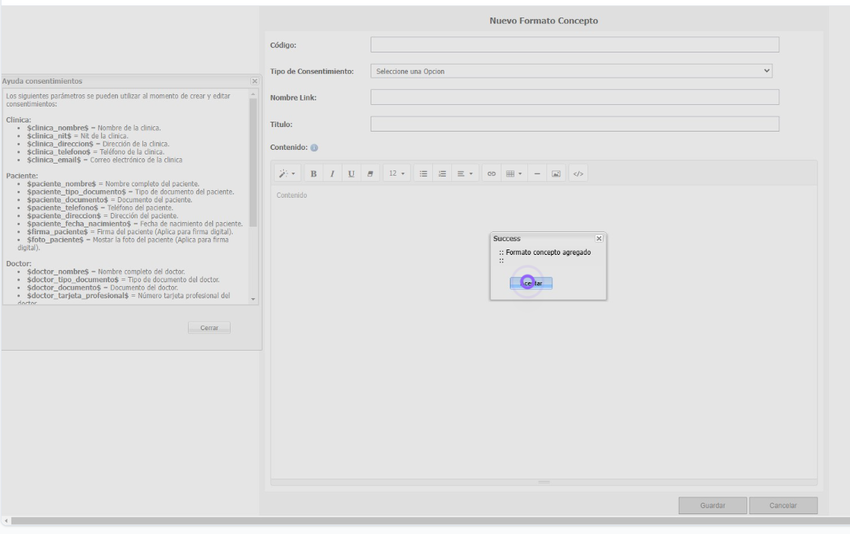Click the $paciente_nombre$ parameter text
Screen dimensions: 850x534
[x=61, y=184]
